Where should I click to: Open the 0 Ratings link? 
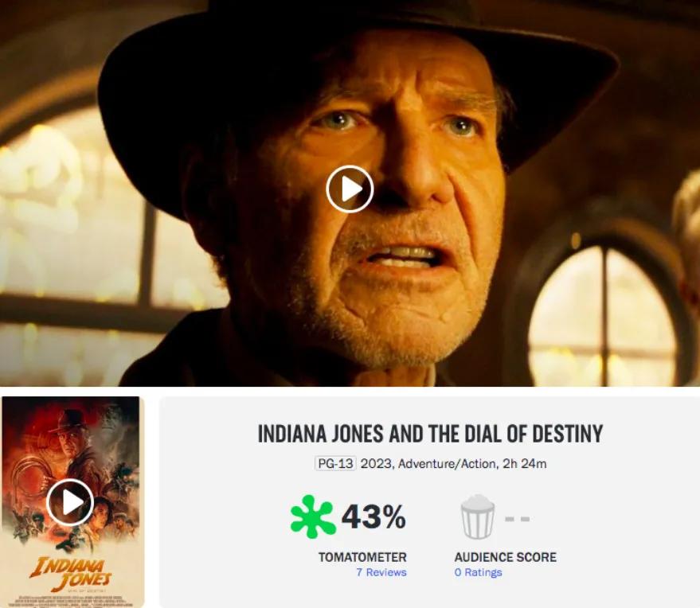pyautogui.click(x=478, y=572)
